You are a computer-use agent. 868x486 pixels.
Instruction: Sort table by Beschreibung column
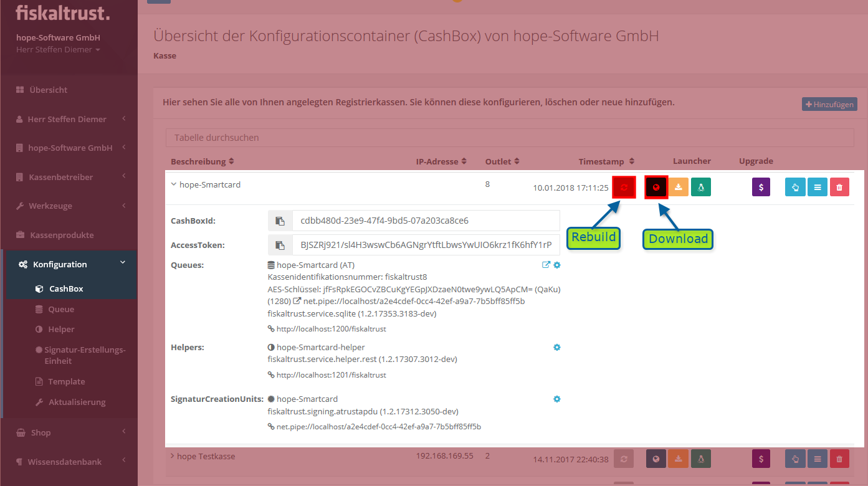coord(202,161)
